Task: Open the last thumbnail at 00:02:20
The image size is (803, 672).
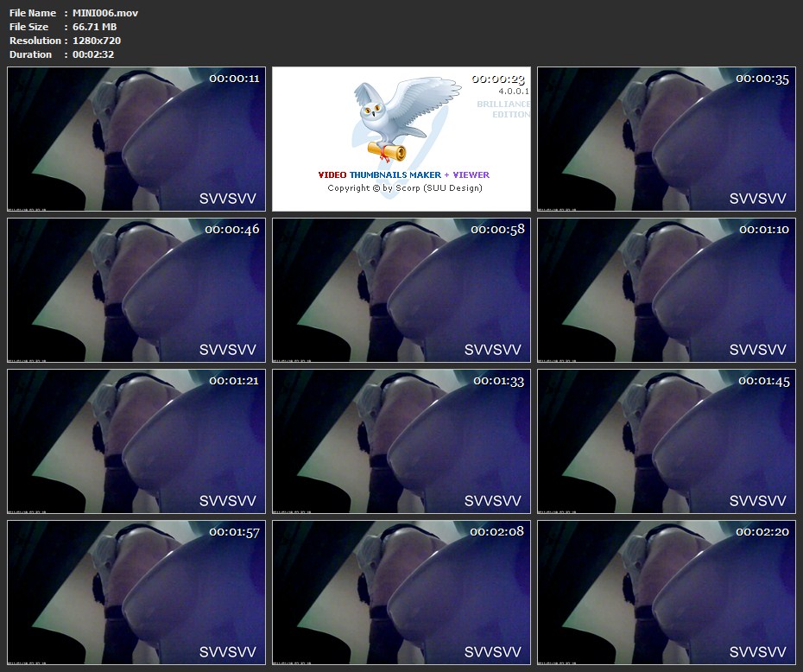Action: coord(667,593)
